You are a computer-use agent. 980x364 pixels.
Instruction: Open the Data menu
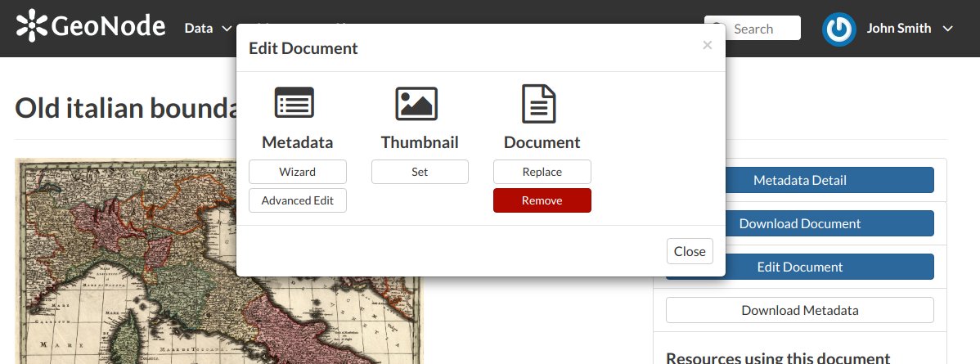click(208, 28)
